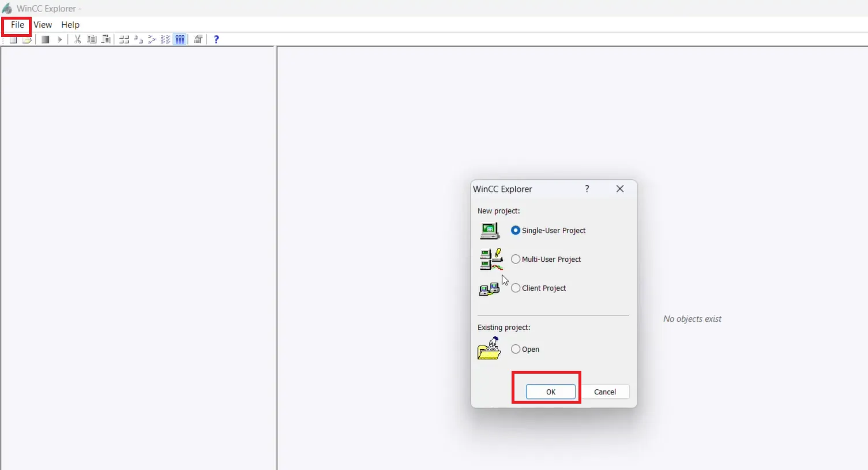Click the Client Project computers icon
This screenshot has width=868, height=470.
pyautogui.click(x=489, y=288)
